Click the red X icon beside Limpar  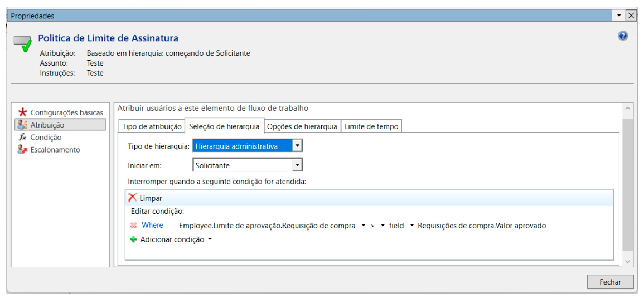132,198
